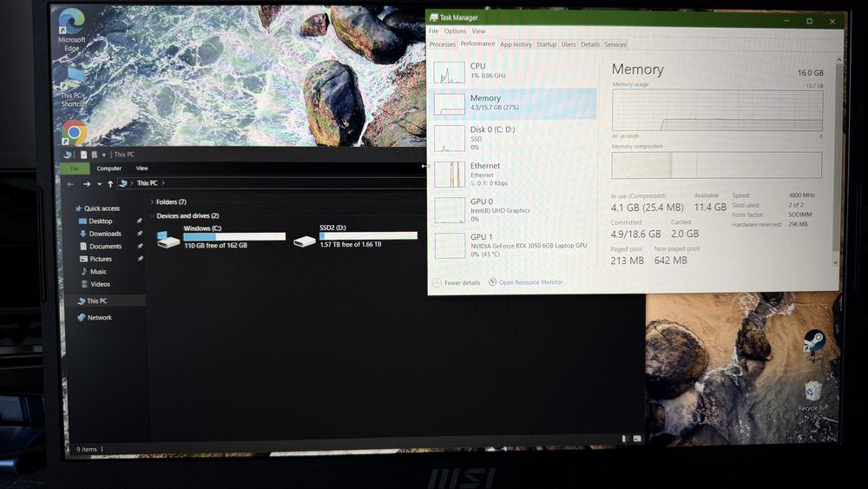Viewport: 868px width, 489px height.
Task: Open File menu in Task Manager
Action: click(x=433, y=31)
